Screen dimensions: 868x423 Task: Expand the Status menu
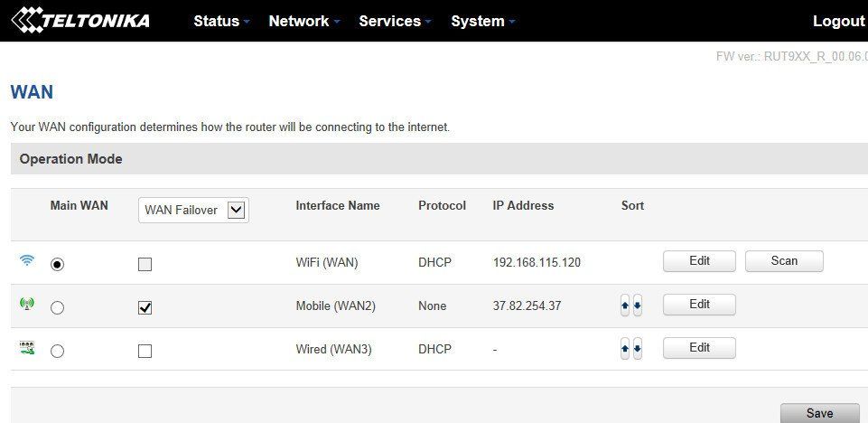tap(221, 21)
